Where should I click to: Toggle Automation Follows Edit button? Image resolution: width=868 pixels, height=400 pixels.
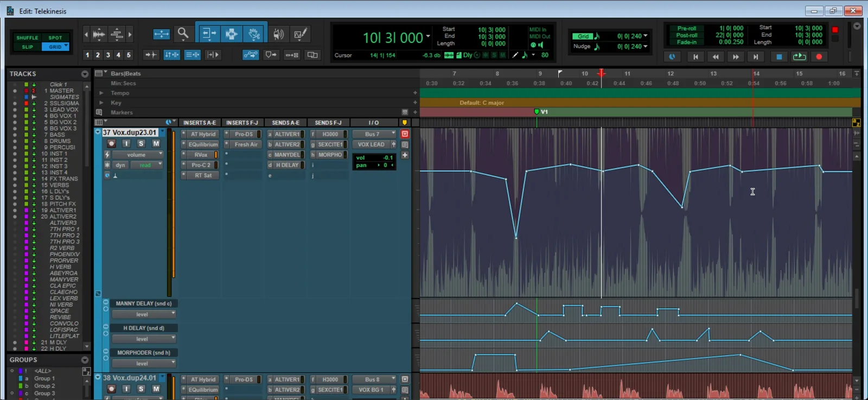(x=250, y=55)
